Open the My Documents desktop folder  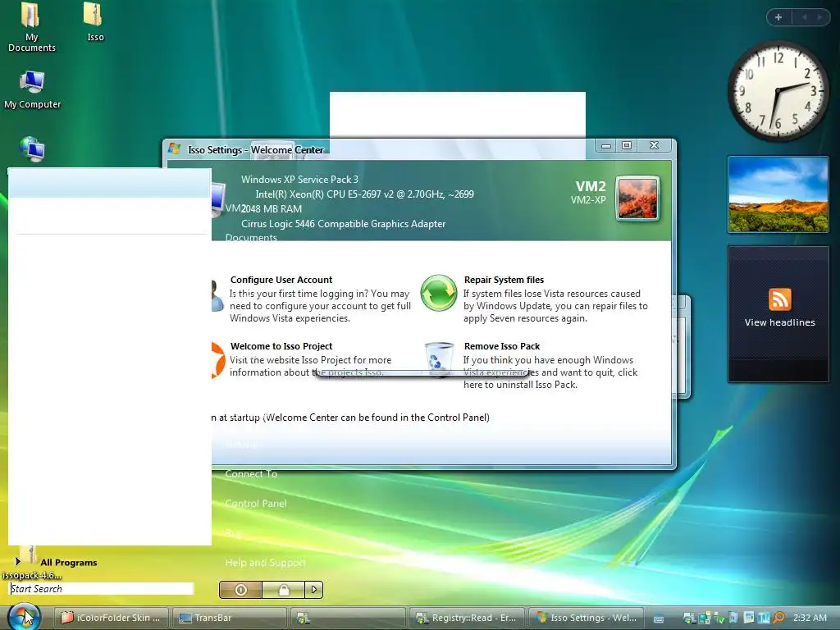[31, 27]
